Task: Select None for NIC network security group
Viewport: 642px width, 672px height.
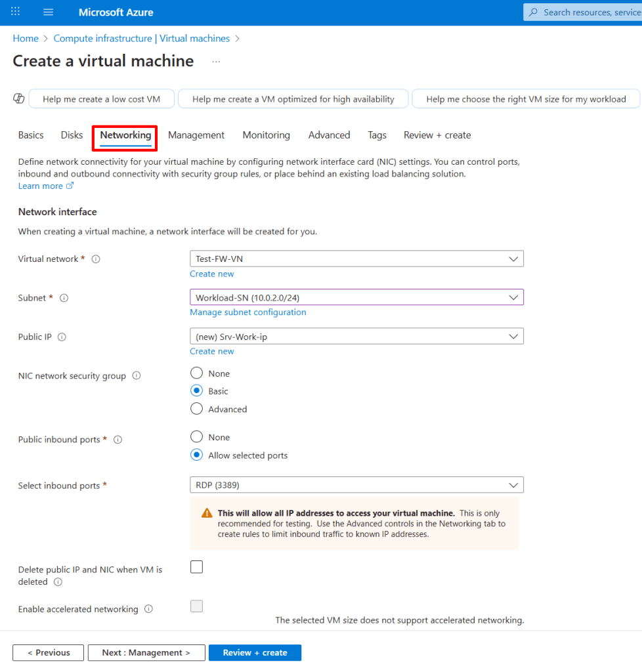Action: 196,373
